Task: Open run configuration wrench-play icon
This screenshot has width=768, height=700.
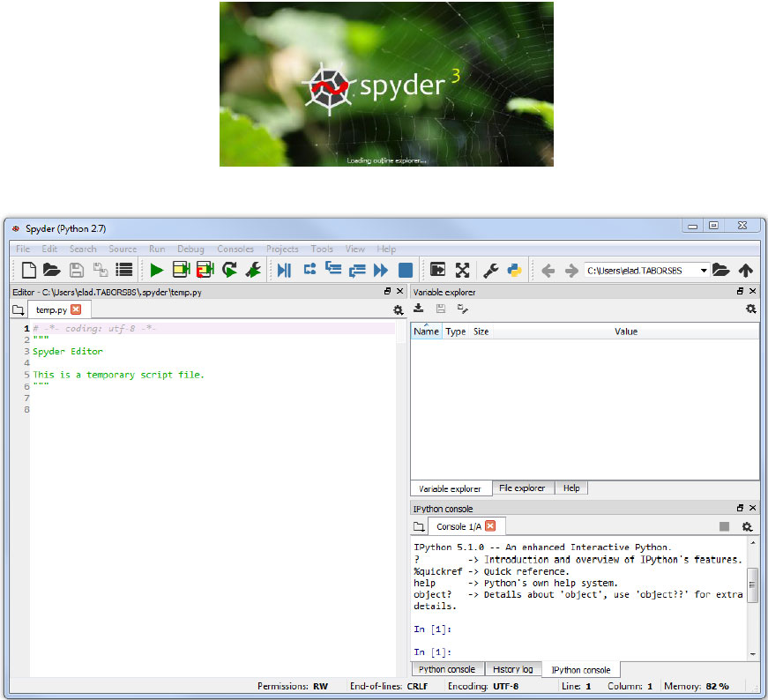Action: [253, 270]
